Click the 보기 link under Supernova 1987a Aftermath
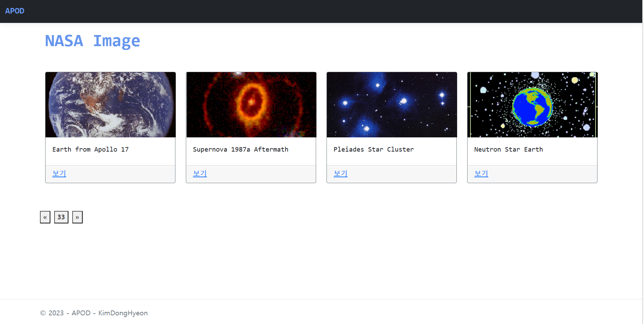The height and width of the screenshot is (324, 644). tap(200, 173)
